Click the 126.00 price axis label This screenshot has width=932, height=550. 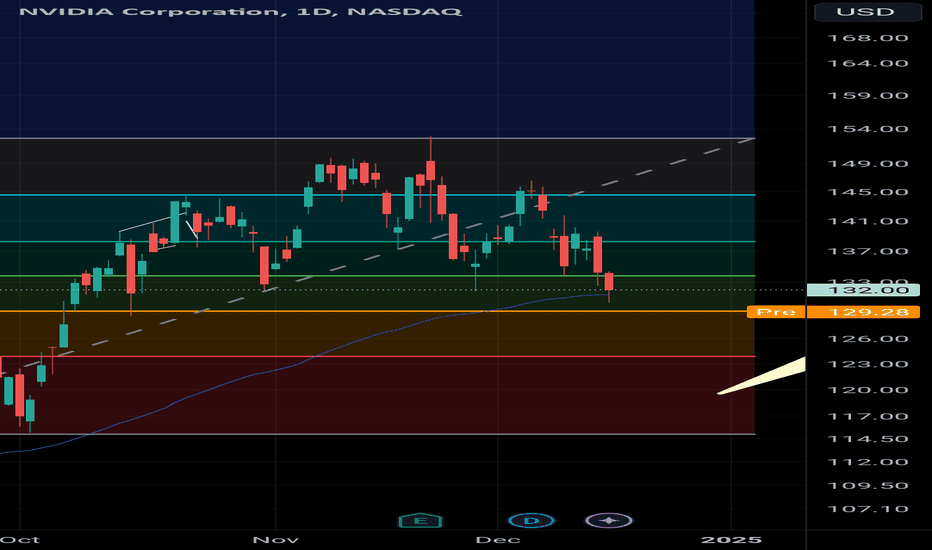868,339
